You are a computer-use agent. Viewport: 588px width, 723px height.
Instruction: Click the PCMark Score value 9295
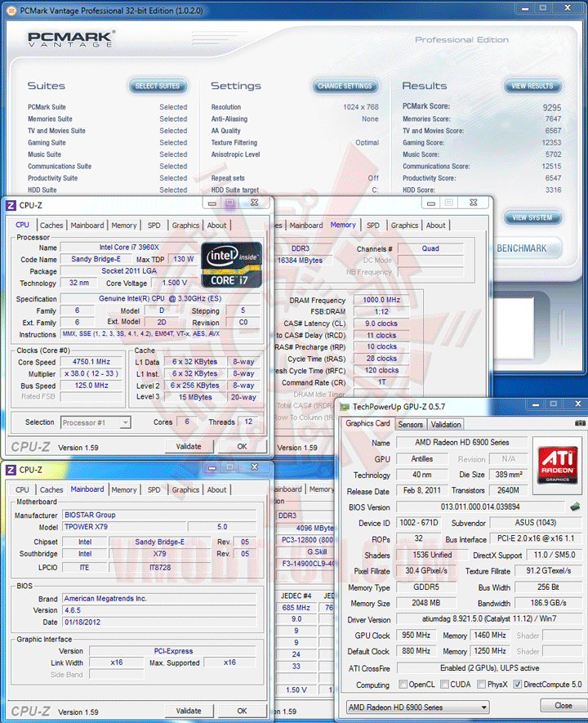pos(551,108)
